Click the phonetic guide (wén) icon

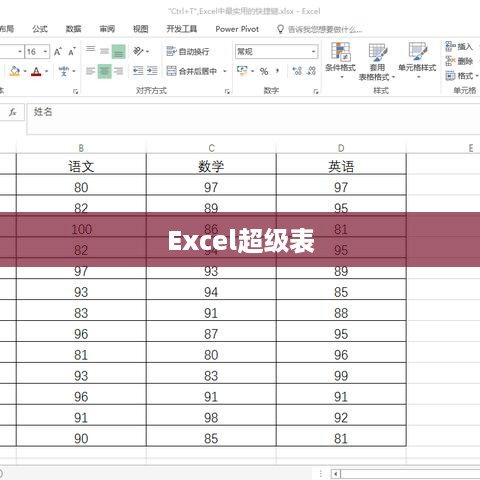[64, 71]
